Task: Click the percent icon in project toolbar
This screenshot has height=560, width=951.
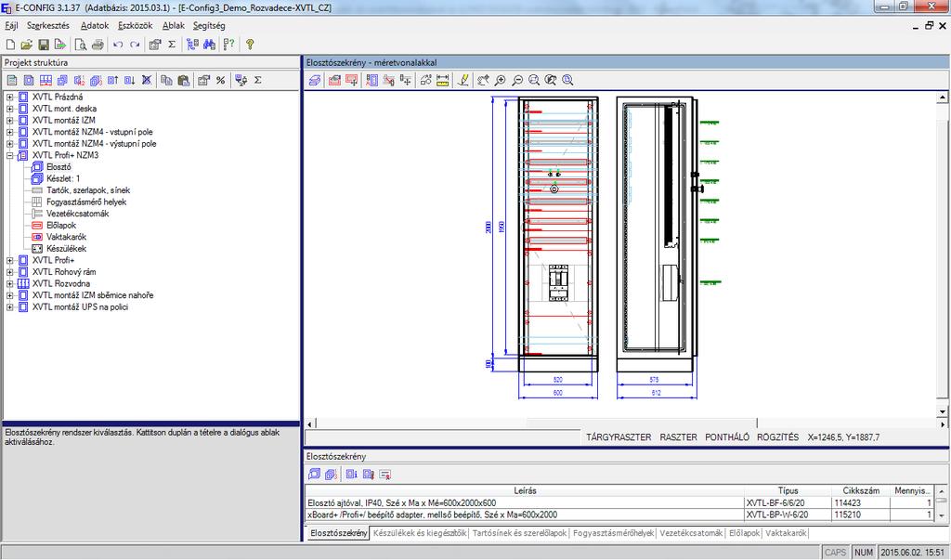Action: click(x=220, y=80)
